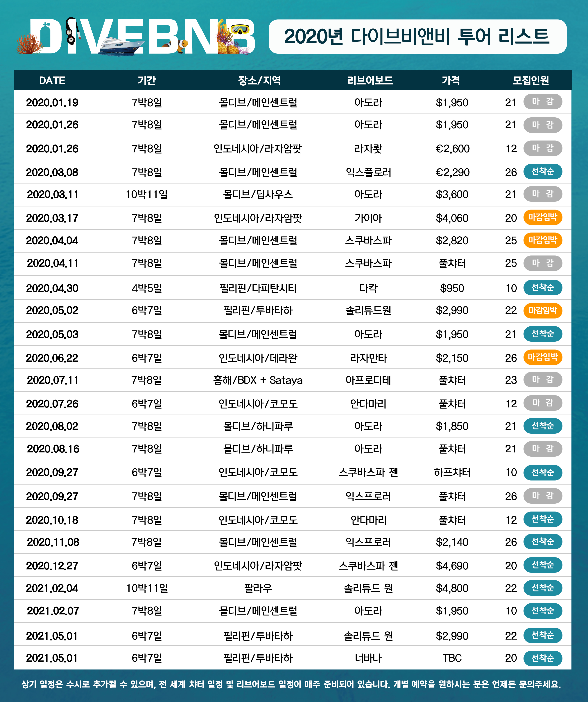Click the 마감 badge in the 아프로디테 row

point(542,380)
